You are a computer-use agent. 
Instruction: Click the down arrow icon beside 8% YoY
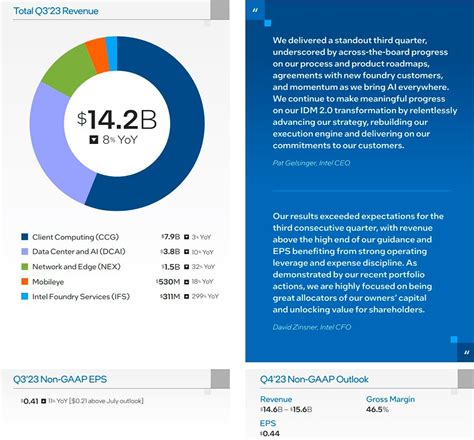pos(94,140)
